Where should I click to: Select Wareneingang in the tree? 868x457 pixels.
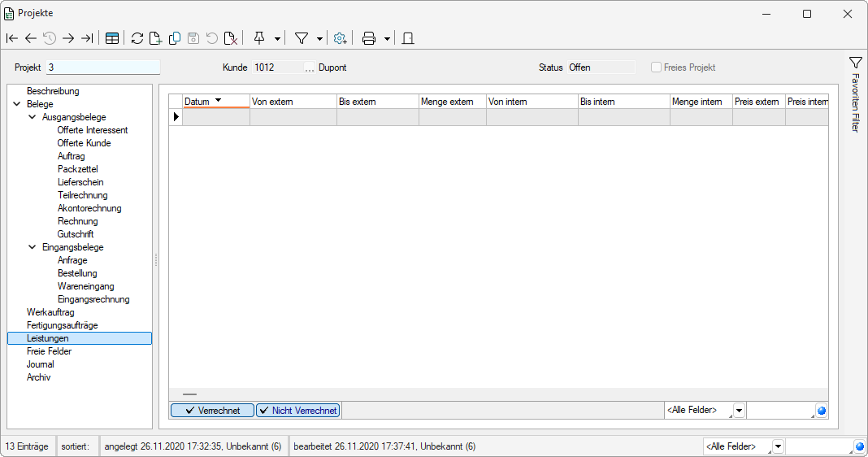click(86, 286)
